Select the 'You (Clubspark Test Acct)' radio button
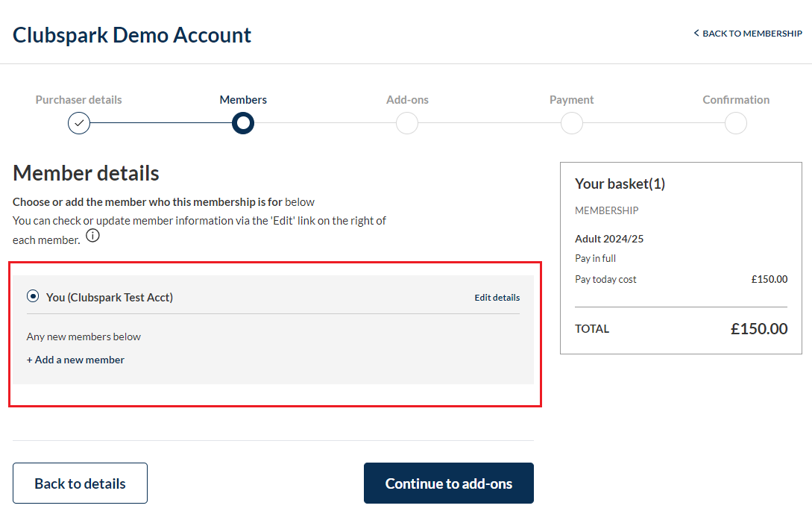 (33, 296)
